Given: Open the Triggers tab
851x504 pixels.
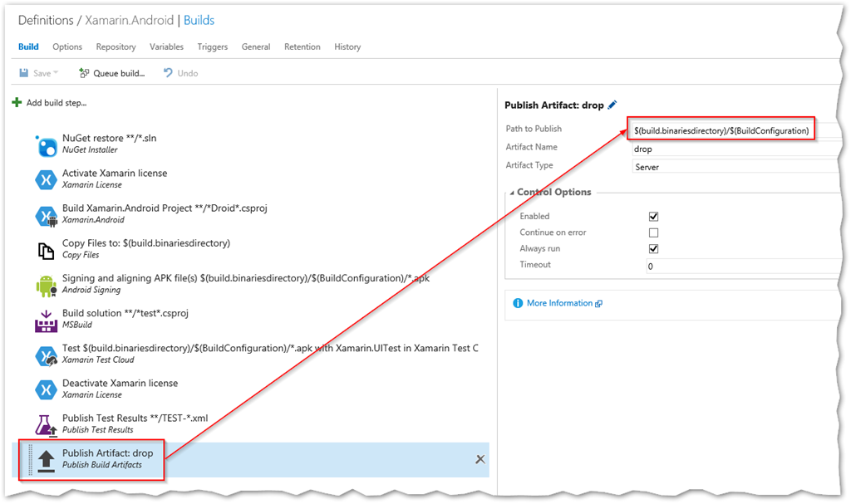Looking at the screenshot, I should click(x=213, y=47).
